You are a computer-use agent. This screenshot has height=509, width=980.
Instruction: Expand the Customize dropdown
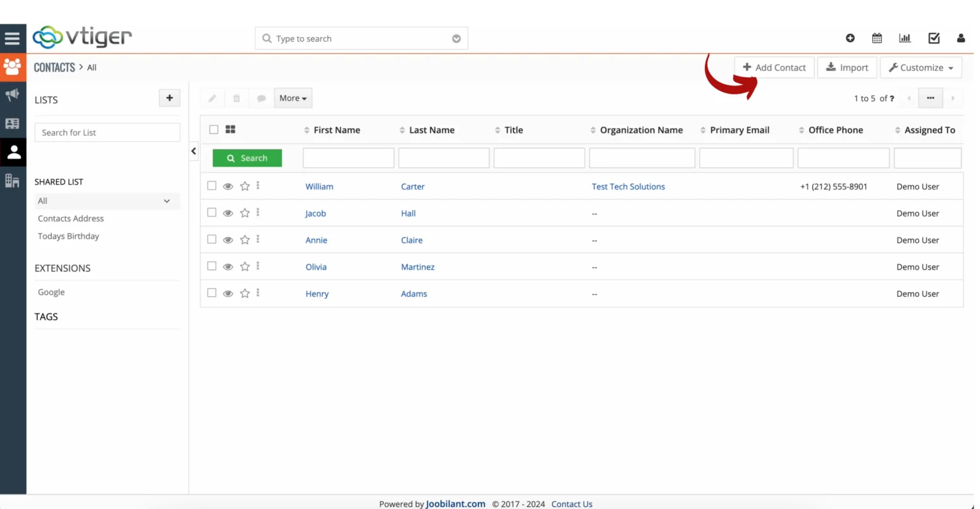[921, 67]
